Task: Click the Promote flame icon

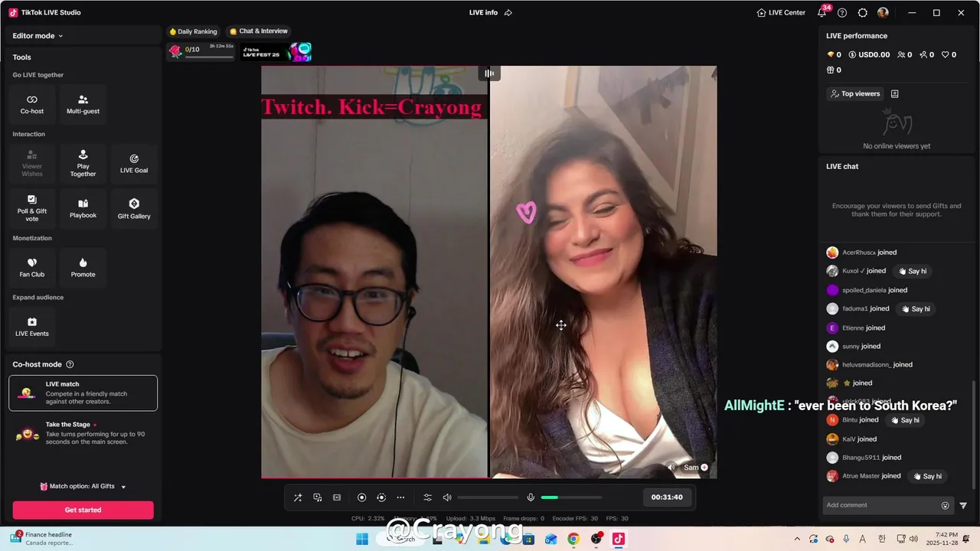Action: tap(83, 262)
